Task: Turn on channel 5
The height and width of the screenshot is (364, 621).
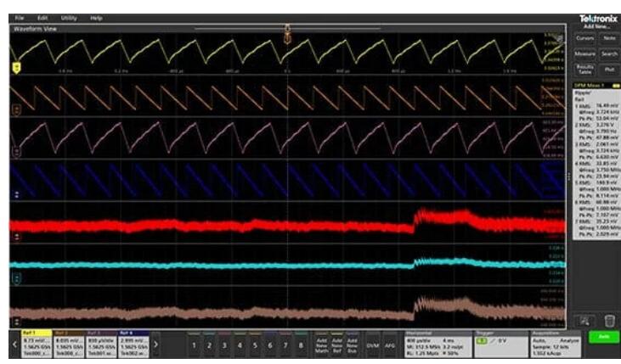Action: [x=255, y=345]
